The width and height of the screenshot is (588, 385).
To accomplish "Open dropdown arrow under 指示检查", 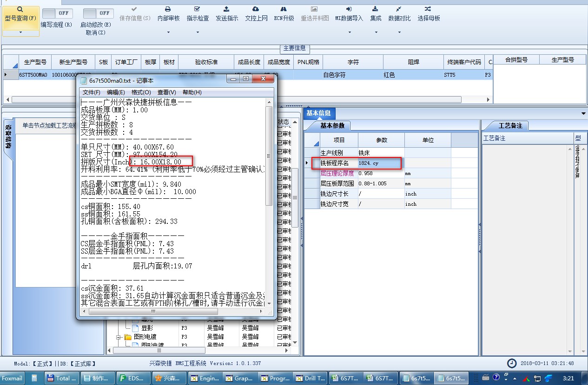I will (x=198, y=33).
